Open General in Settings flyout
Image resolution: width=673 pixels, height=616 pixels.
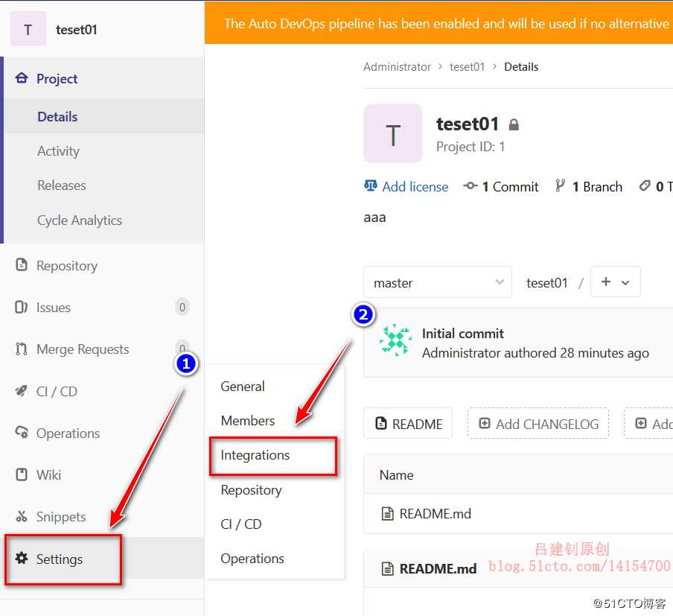(243, 386)
